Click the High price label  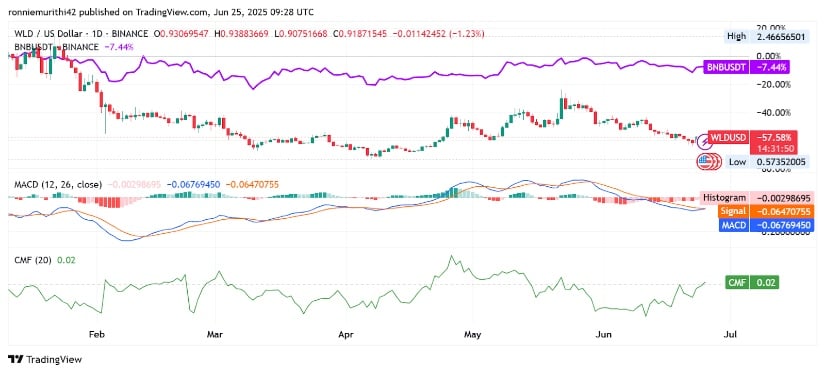(x=737, y=36)
